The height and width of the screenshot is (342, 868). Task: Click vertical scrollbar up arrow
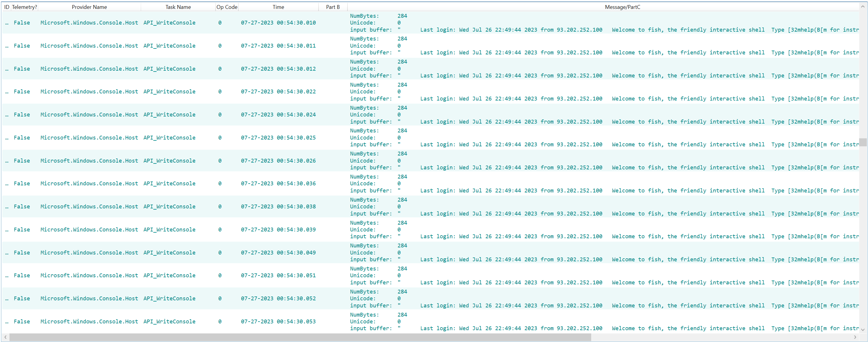(x=863, y=7)
